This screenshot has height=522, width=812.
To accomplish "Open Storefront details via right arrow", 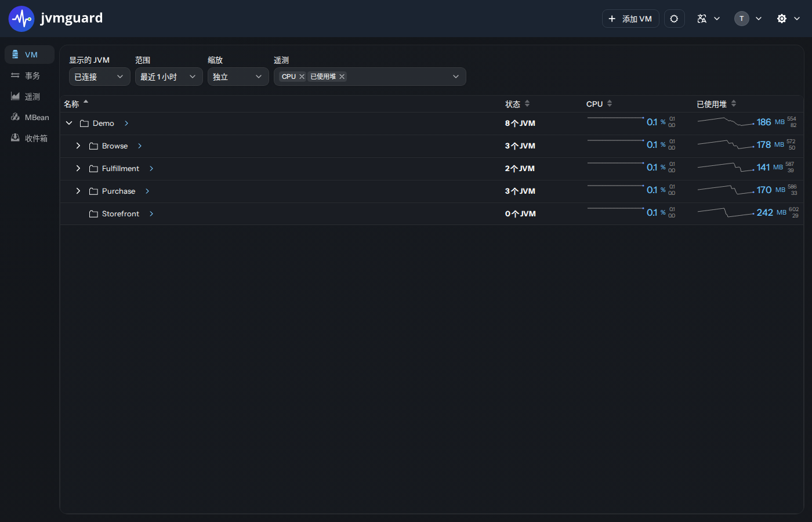I will coord(151,213).
